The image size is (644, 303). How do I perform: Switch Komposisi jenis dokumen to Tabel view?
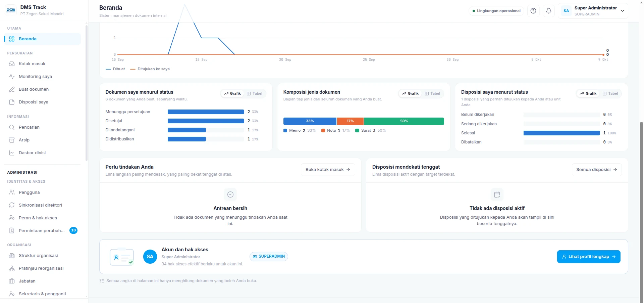[432, 93]
